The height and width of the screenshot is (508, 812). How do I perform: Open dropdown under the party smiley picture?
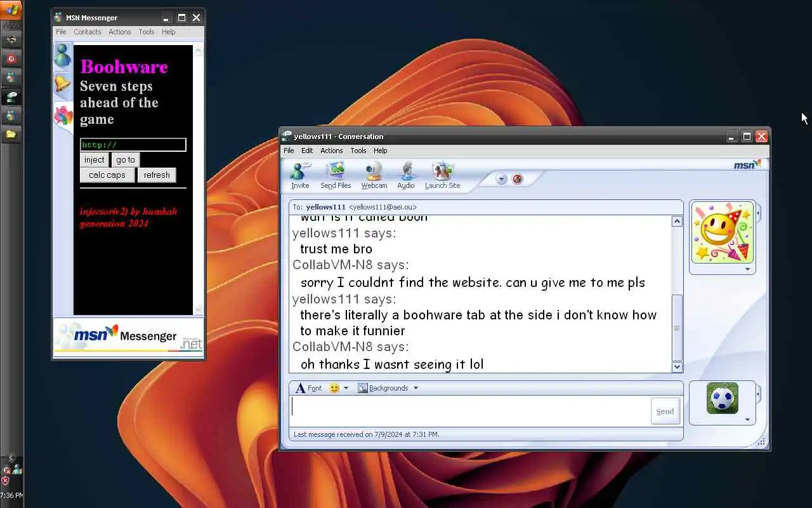tap(747, 269)
